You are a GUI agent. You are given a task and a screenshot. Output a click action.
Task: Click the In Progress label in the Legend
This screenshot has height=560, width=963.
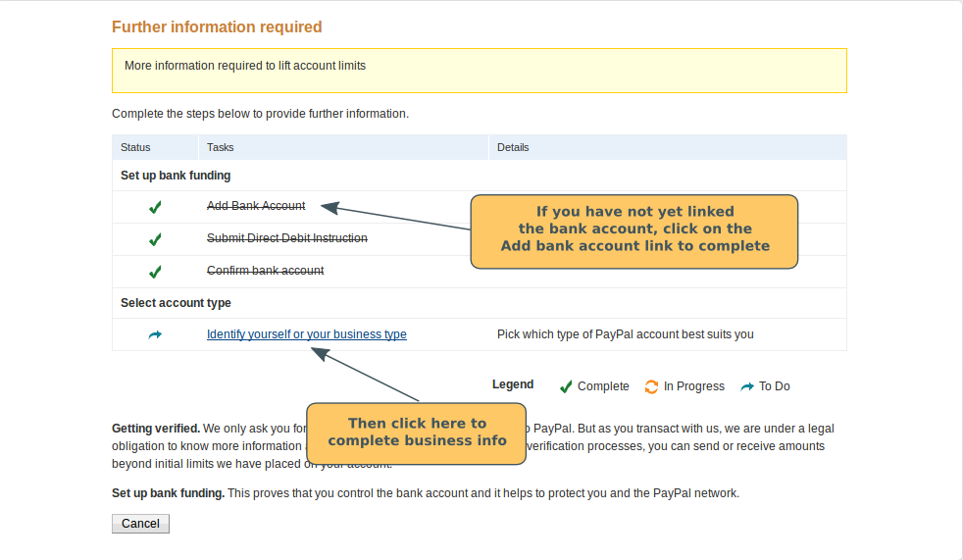coord(694,386)
